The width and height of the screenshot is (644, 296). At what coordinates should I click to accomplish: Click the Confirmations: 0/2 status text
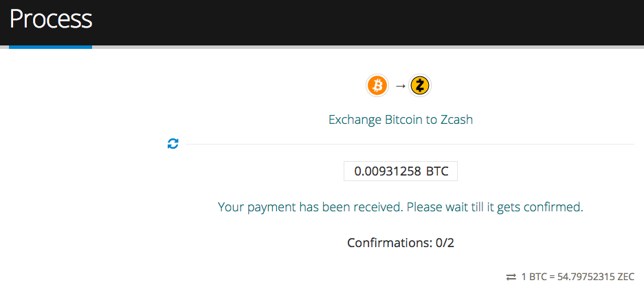tap(401, 242)
